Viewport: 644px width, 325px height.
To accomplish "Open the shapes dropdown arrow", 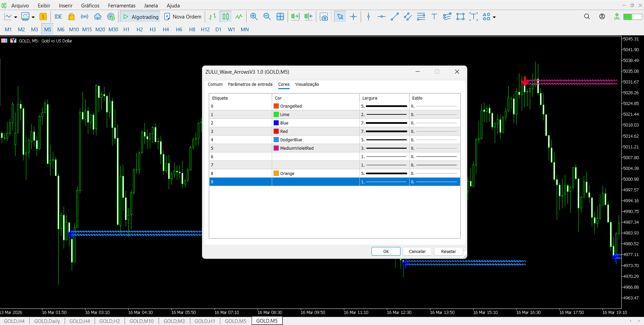I will [494, 16].
